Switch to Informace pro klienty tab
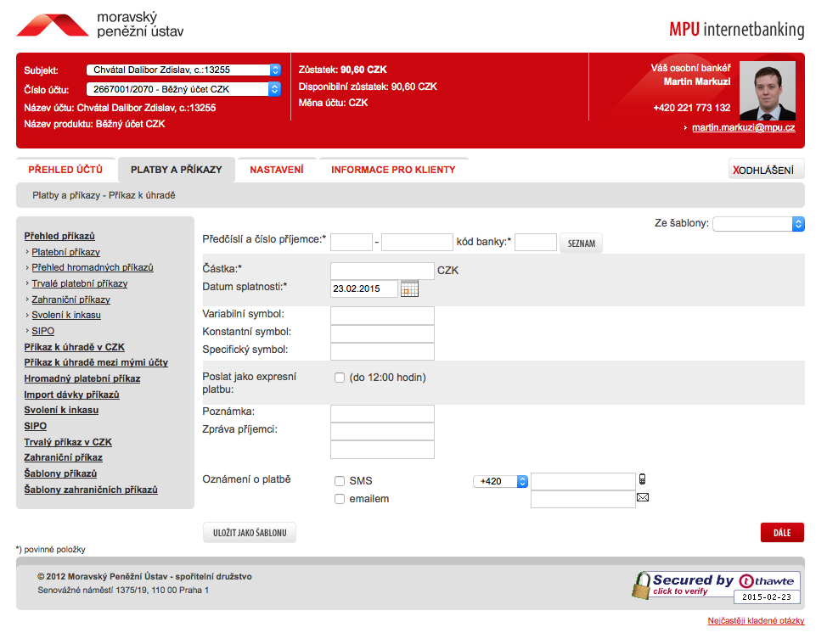 point(393,170)
